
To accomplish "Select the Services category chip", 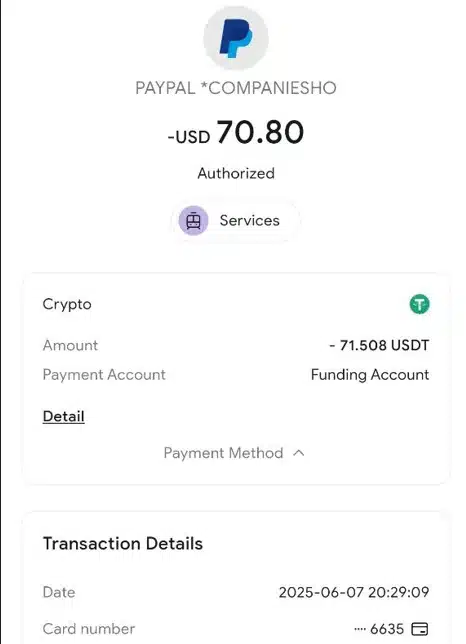I will [x=236, y=221].
